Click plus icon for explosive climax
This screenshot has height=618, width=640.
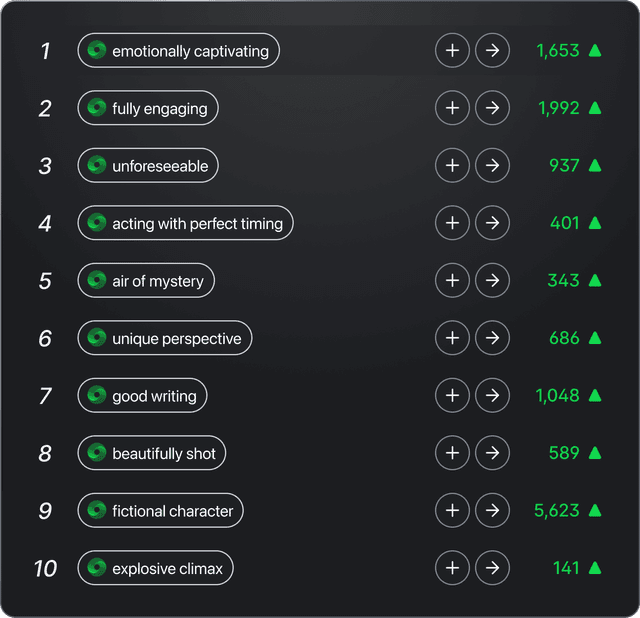click(452, 568)
